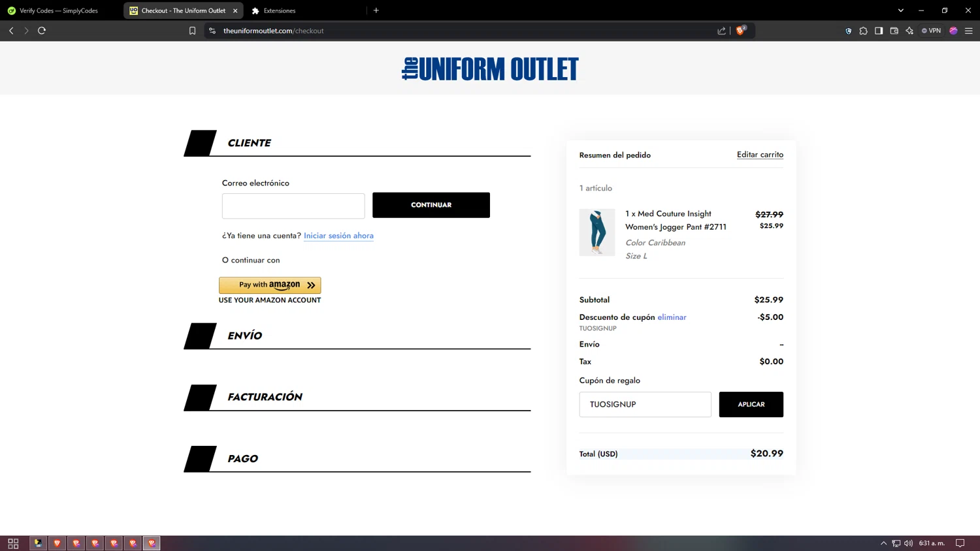Open the Brave Shields lion icon

(740, 31)
